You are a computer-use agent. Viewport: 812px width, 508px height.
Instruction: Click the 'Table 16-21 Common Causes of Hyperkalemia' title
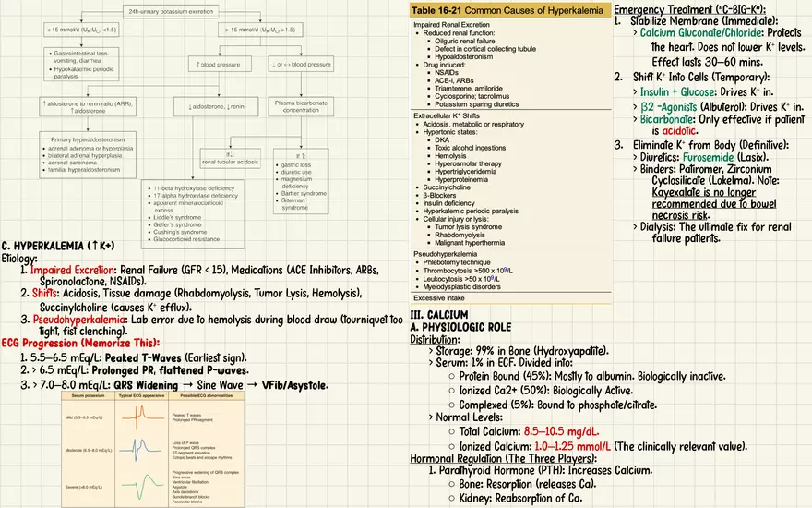coord(507,10)
